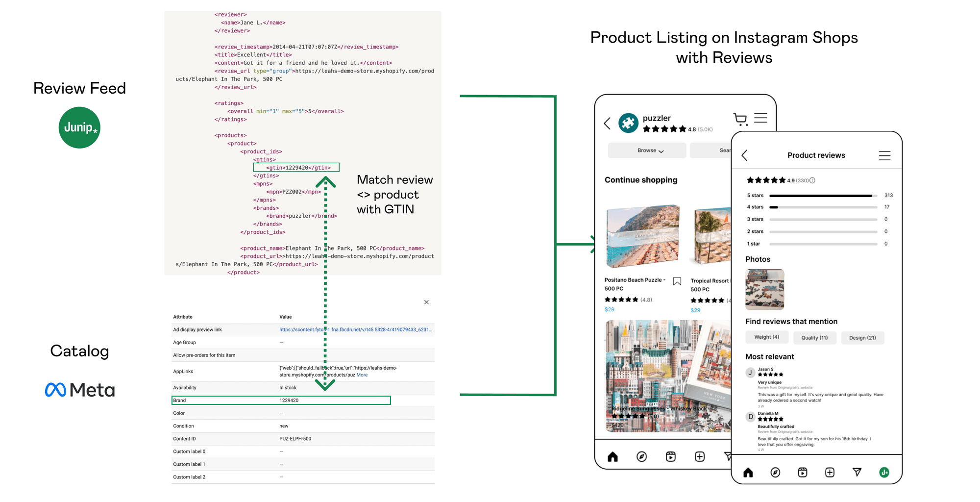Click the puzzler shop avatar logo
This screenshot has width=980, height=502.
628,123
